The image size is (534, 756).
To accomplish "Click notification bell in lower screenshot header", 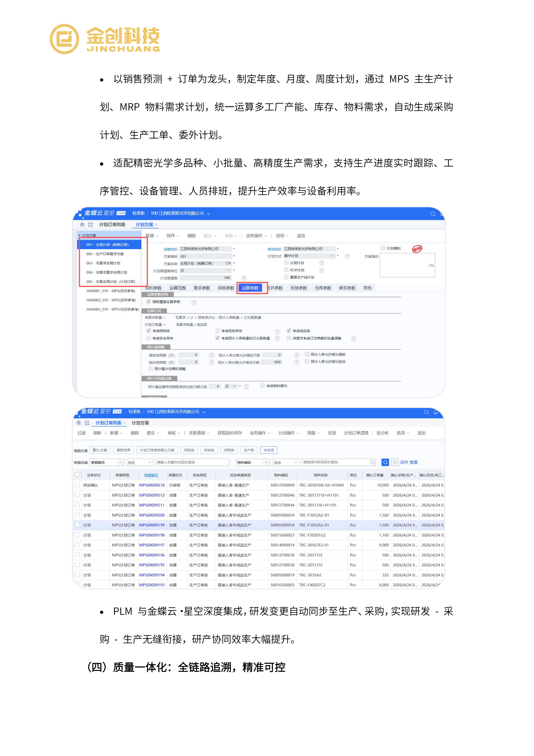I will coord(436,412).
